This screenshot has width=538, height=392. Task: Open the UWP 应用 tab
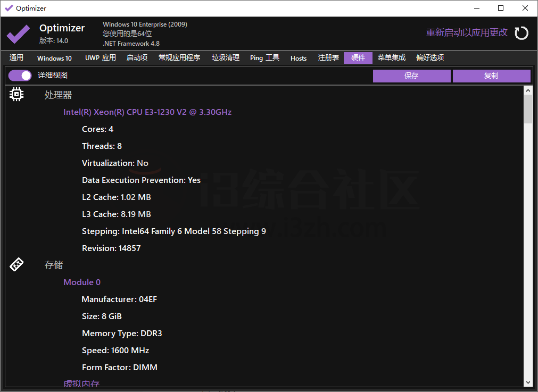(101, 57)
